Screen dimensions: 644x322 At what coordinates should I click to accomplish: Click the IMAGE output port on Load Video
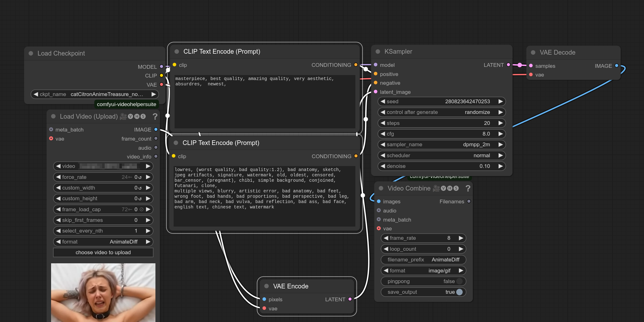point(156,129)
